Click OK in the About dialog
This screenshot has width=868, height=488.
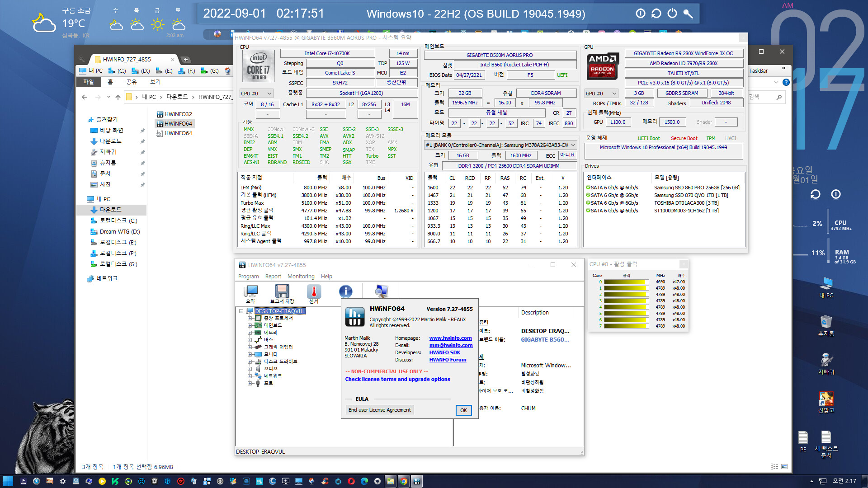[x=463, y=410]
